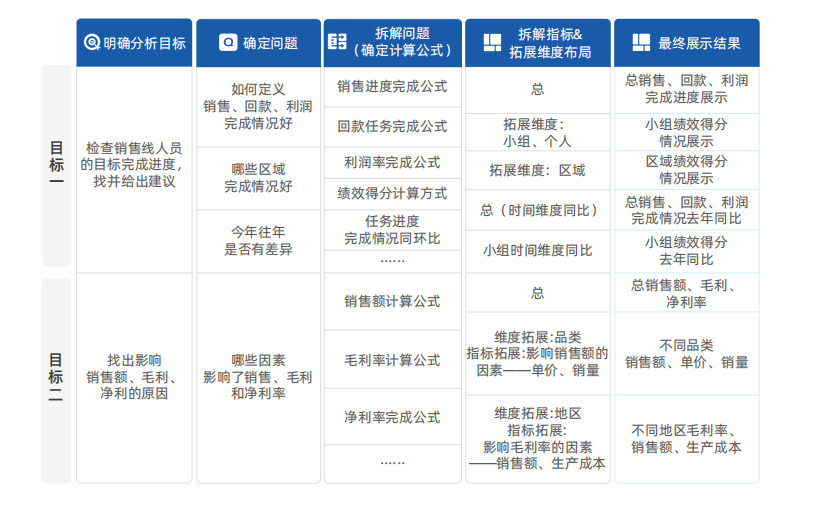The image size is (813, 508).
Task: Click the 不同品类销售额、单价、销量 cell
Action: [x=686, y=354]
